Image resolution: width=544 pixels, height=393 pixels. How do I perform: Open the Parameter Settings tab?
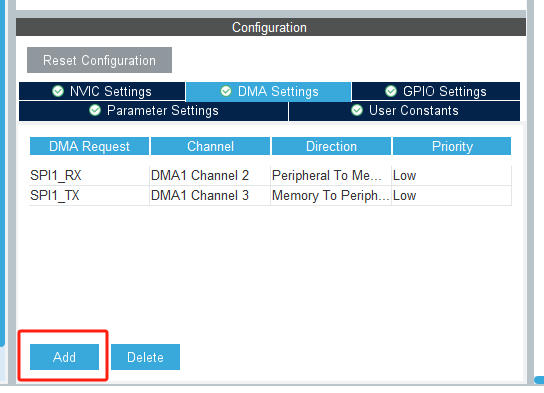(153, 111)
